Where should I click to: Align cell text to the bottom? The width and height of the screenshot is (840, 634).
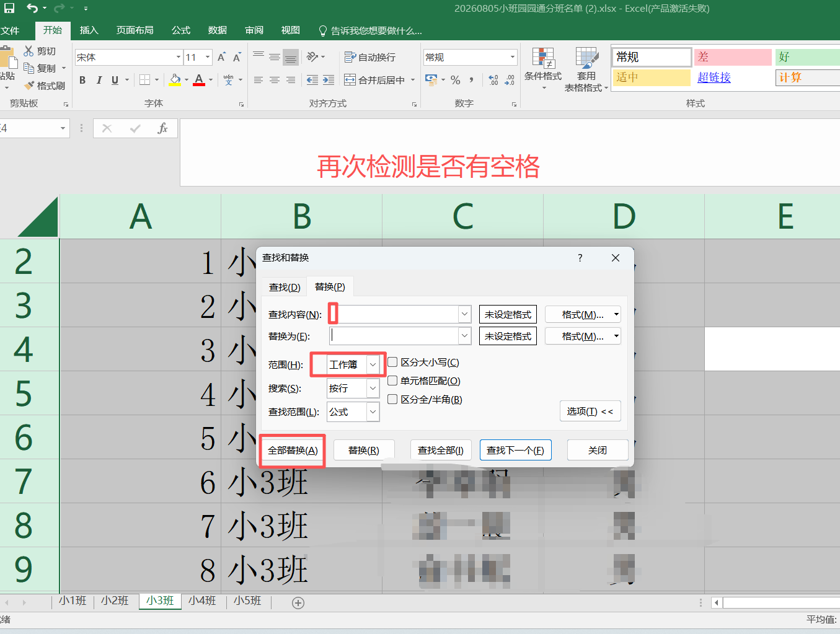click(x=291, y=57)
